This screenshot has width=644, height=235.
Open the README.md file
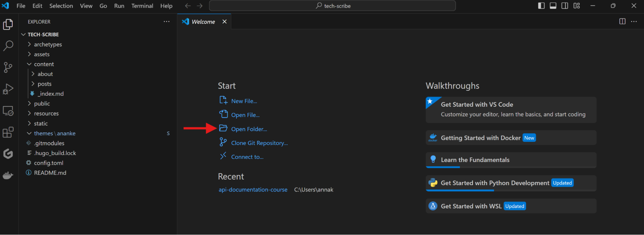point(50,173)
